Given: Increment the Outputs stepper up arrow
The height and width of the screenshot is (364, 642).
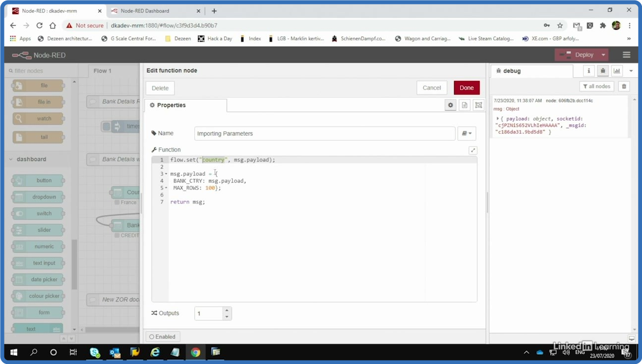Looking at the screenshot, I should click(227, 310).
